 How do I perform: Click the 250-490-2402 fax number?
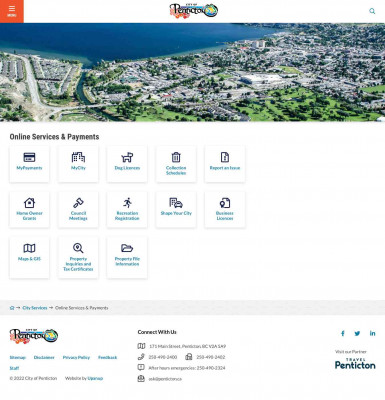pyautogui.click(x=211, y=357)
